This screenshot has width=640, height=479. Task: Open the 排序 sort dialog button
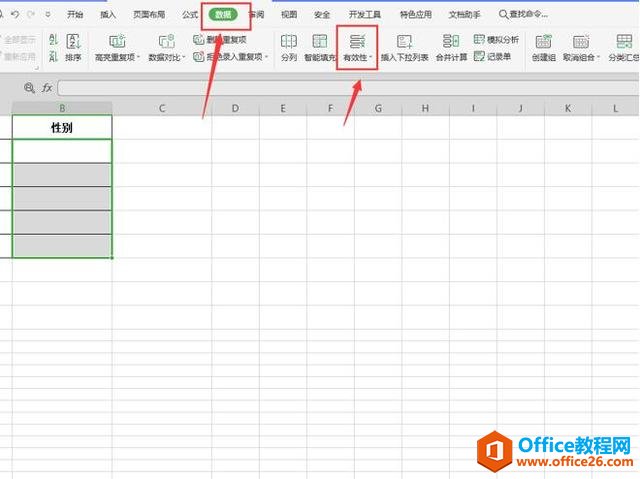click(x=73, y=47)
